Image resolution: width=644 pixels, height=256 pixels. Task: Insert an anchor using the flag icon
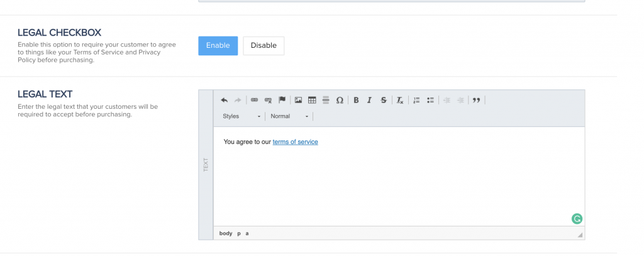(282, 100)
